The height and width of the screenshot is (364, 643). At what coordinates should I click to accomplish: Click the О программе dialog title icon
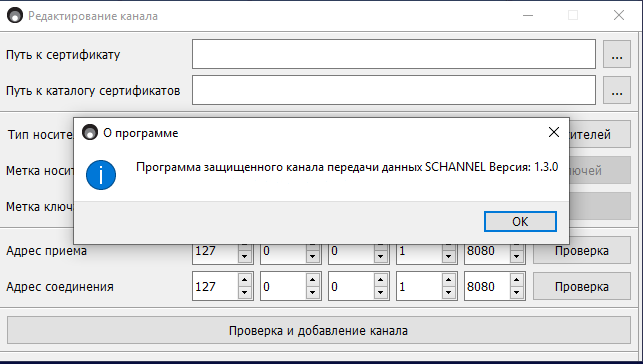[x=90, y=132]
